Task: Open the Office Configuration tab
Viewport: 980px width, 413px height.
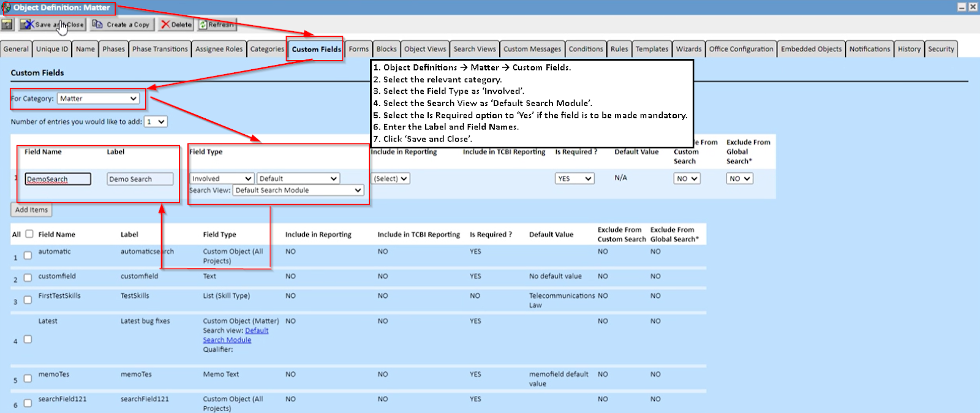Action: tap(741, 49)
